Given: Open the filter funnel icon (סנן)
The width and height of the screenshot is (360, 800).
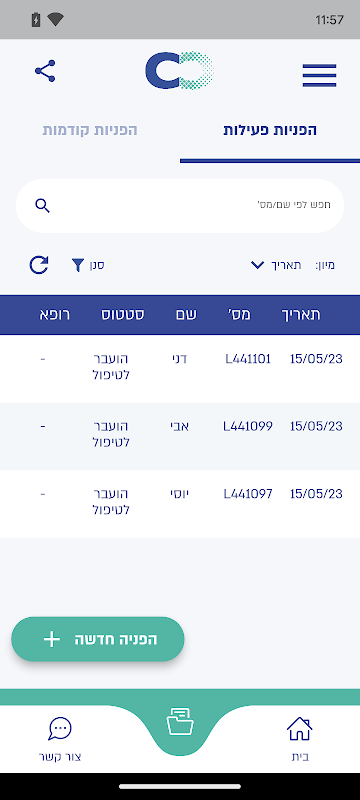Looking at the screenshot, I should (x=78, y=265).
